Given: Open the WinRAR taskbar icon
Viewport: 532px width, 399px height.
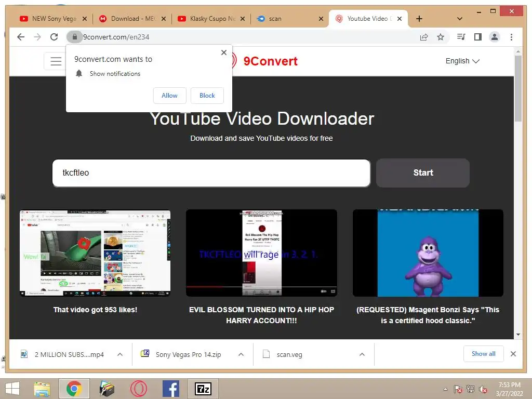Looking at the screenshot, I should pyautogui.click(x=107, y=389).
